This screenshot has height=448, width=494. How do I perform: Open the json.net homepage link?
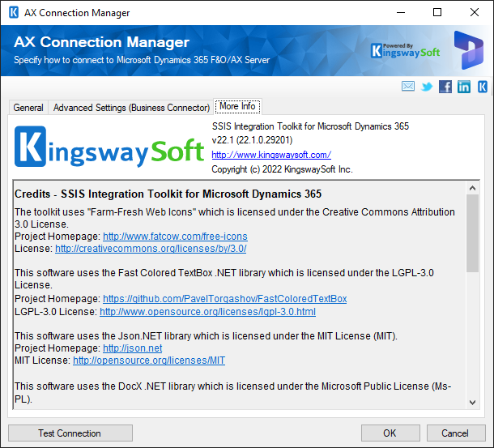[x=132, y=348]
